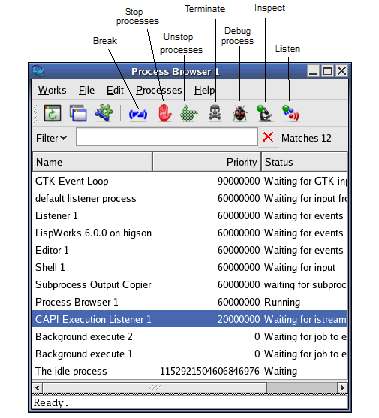
Task: Click the microscope Inspect process icon
Action: tap(265, 113)
